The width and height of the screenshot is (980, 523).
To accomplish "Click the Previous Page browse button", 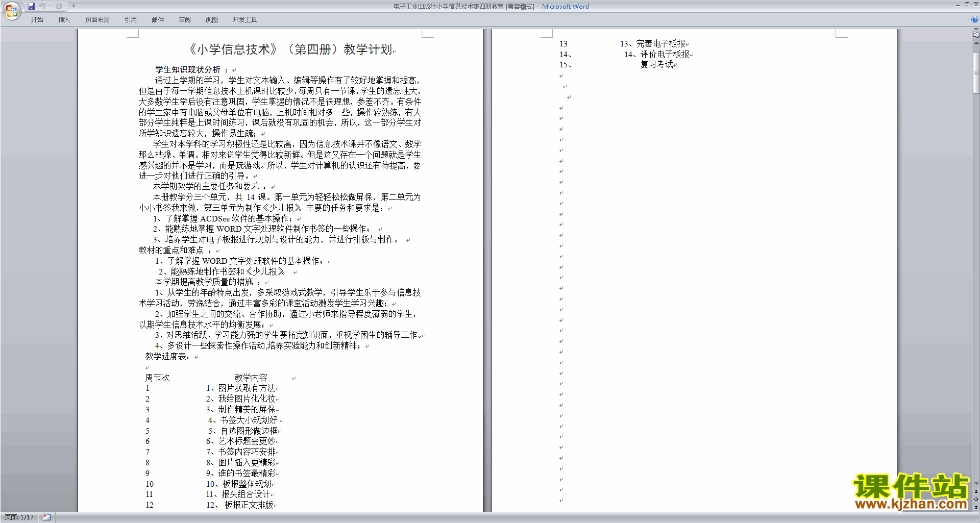I will 976,491.
